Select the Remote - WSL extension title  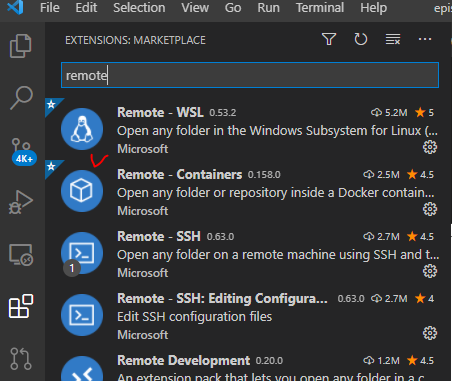pos(160,112)
